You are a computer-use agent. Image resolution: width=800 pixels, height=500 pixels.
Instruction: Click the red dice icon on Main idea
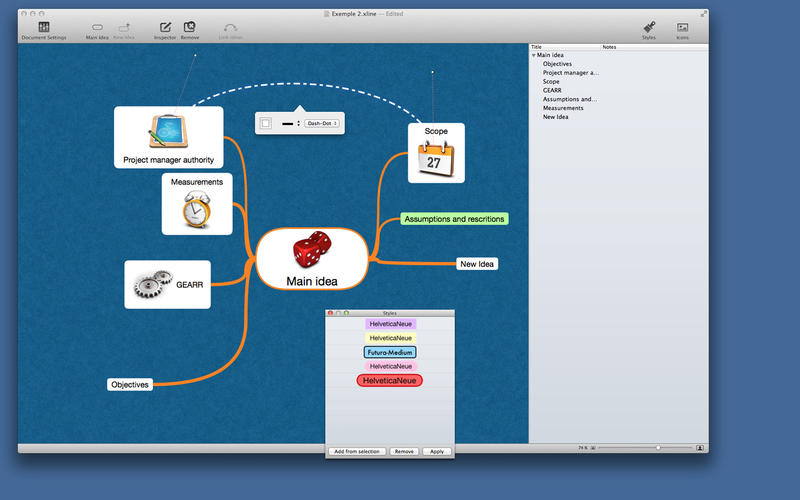(x=311, y=250)
